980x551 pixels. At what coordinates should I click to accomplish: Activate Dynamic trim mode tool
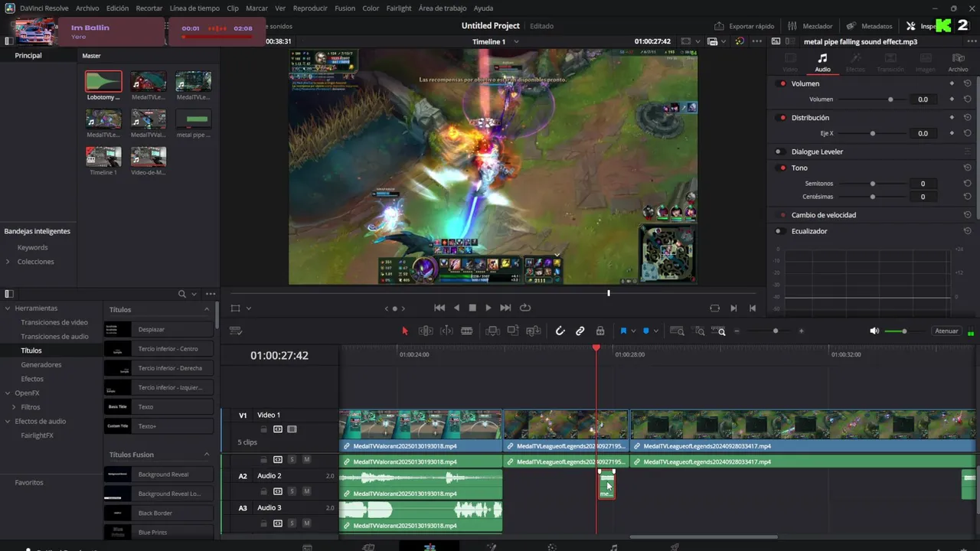446,331
